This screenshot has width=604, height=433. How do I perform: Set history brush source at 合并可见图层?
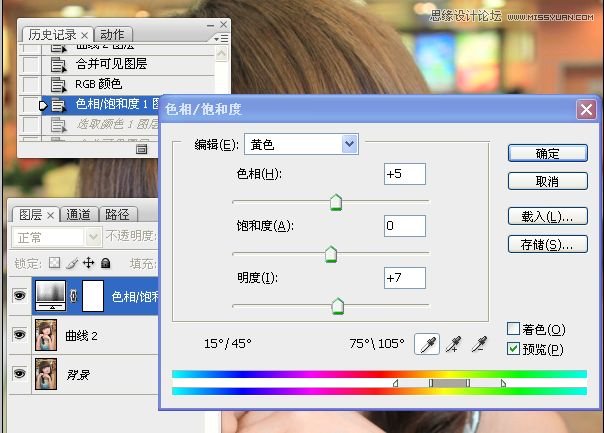30,64
